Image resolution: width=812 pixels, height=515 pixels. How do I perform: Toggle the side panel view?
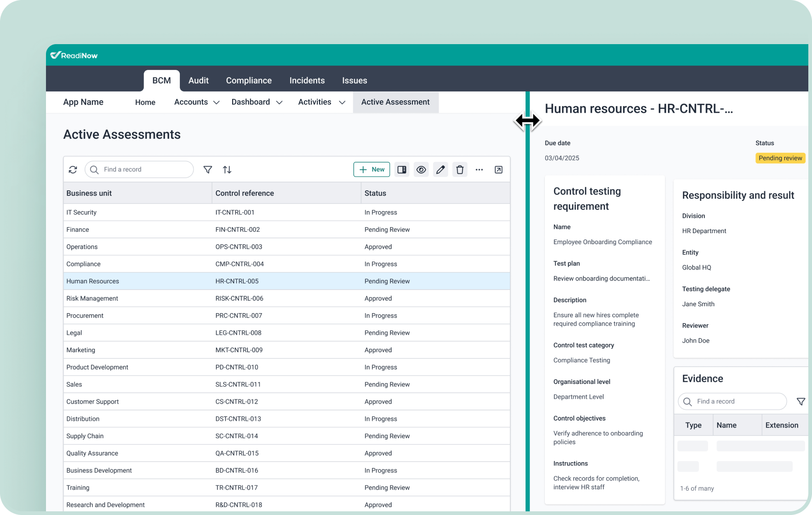pos(401,169)
